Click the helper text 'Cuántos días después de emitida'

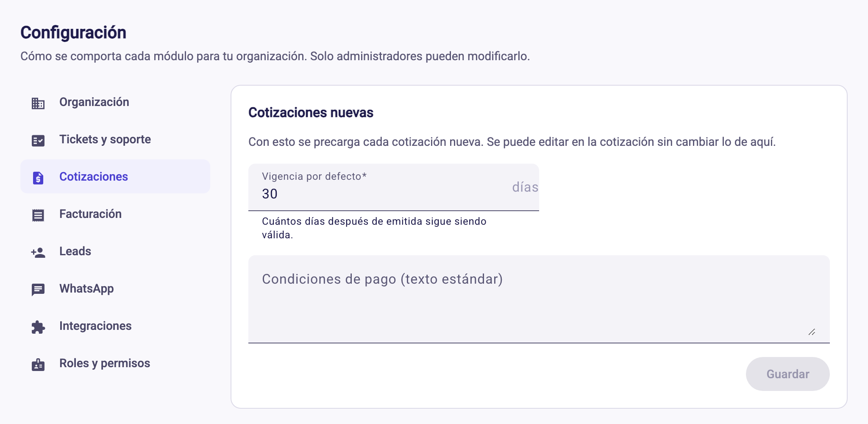click(374, 228)
